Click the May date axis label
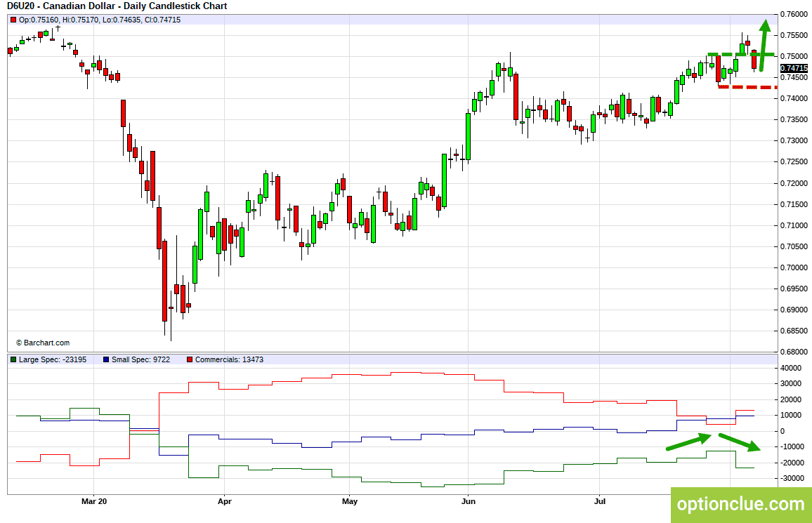This screenshot has height=523, width=812. coord(350,501)
